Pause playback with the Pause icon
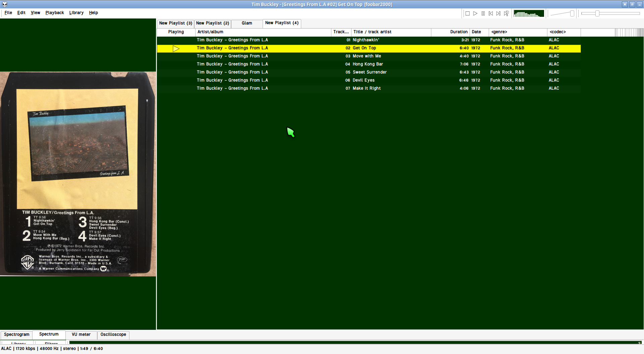Image resolution: width=644 pixels, height=354 pixels. pos(483,13)
